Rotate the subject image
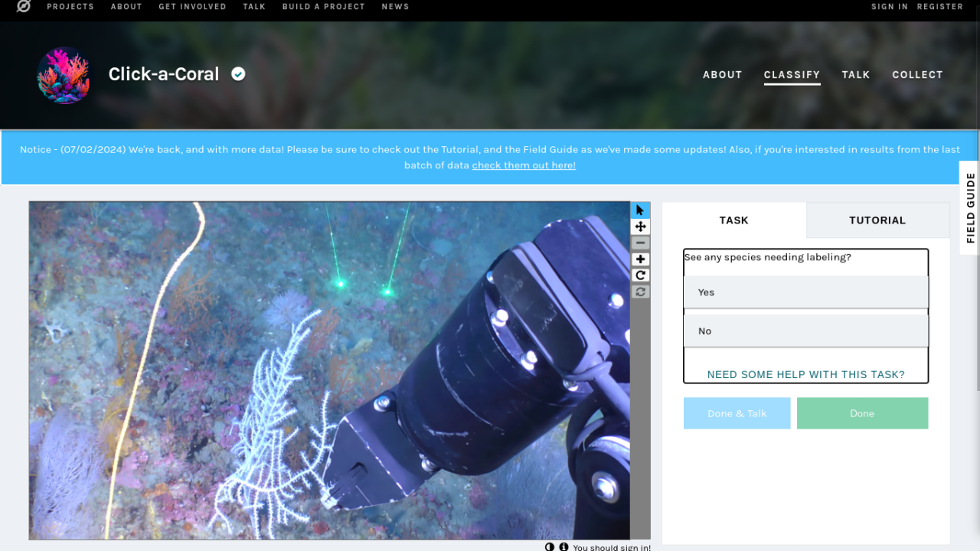 tap(640, 275)
